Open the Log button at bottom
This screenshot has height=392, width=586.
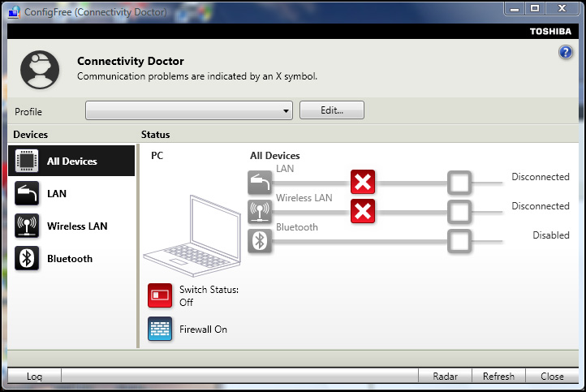click(34, 376)
